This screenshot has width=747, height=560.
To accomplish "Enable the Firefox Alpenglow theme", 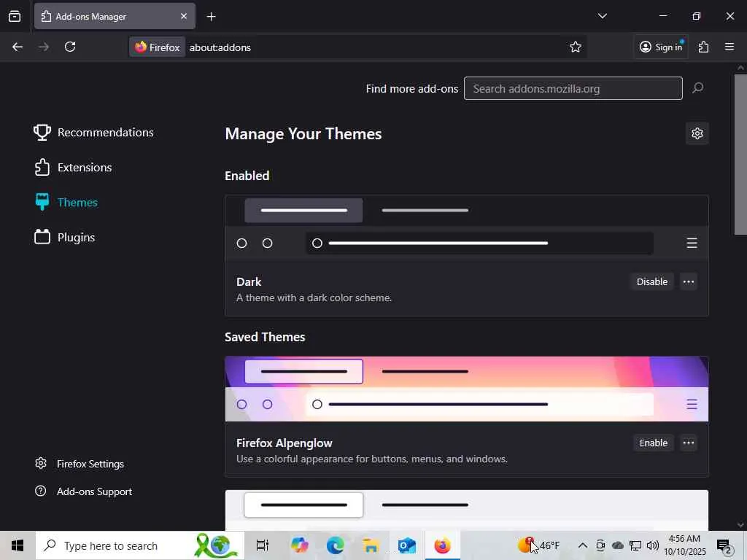I will [x=653, y=443].
